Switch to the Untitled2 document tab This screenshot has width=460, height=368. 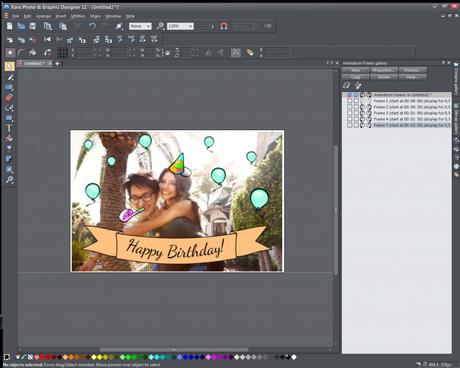35,63
